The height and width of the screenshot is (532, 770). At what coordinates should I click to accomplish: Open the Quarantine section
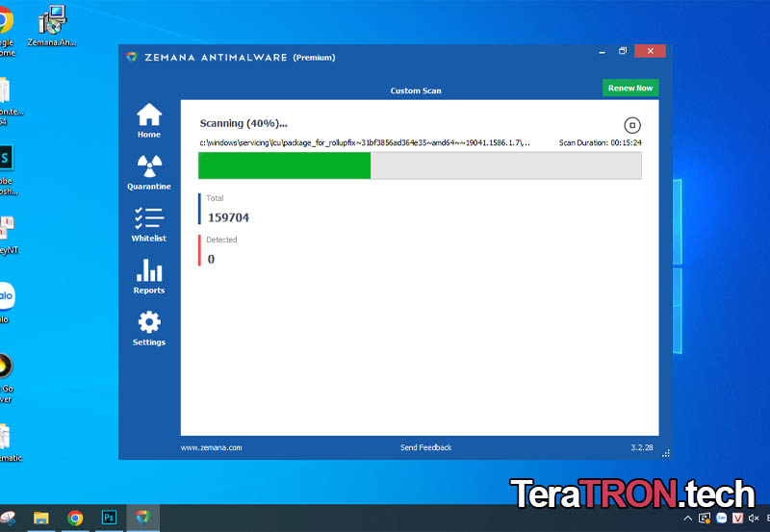pos(149,172)
